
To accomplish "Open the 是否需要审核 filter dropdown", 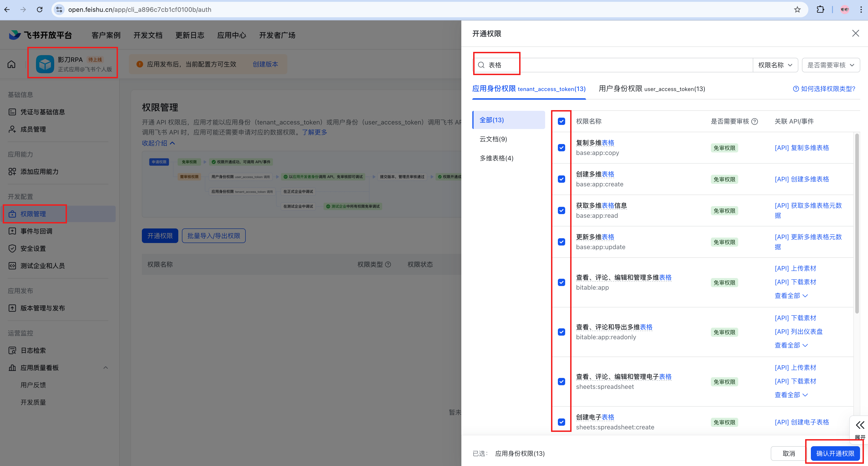I will click(x=831, y=65).
